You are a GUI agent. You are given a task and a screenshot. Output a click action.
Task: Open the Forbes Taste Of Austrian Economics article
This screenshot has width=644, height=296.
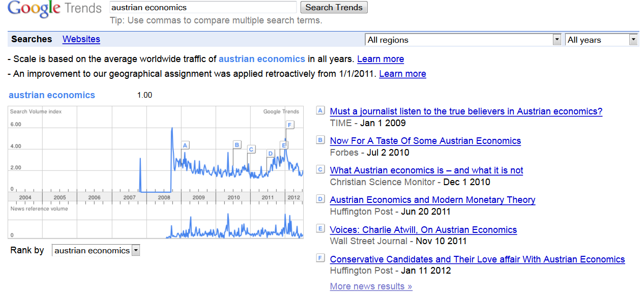pyautogui.click(x=425, y=141)
